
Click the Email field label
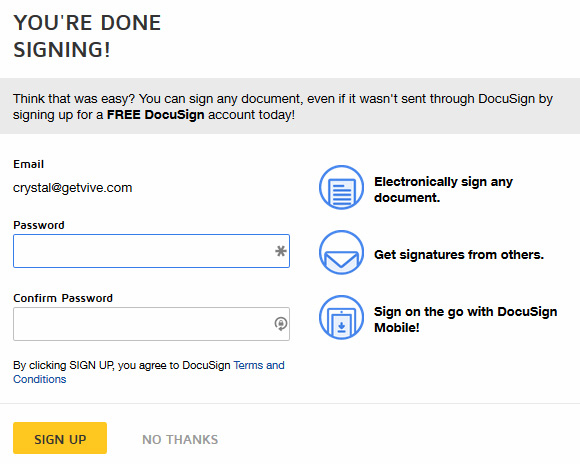(28, 164)
